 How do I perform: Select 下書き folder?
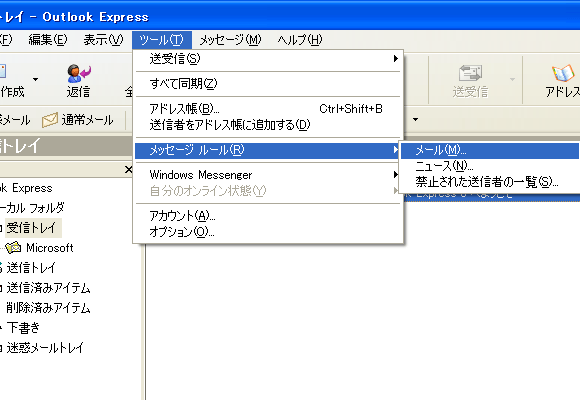23,327
